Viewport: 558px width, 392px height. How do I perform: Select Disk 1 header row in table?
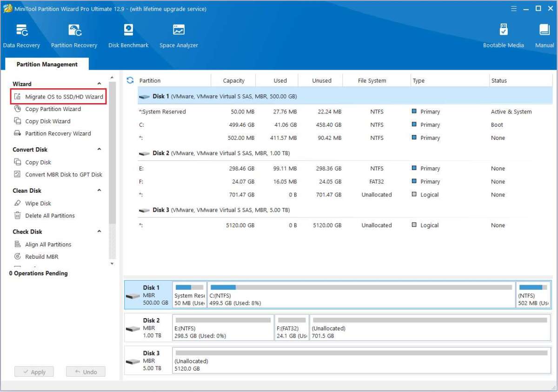[x=345, y=97]
